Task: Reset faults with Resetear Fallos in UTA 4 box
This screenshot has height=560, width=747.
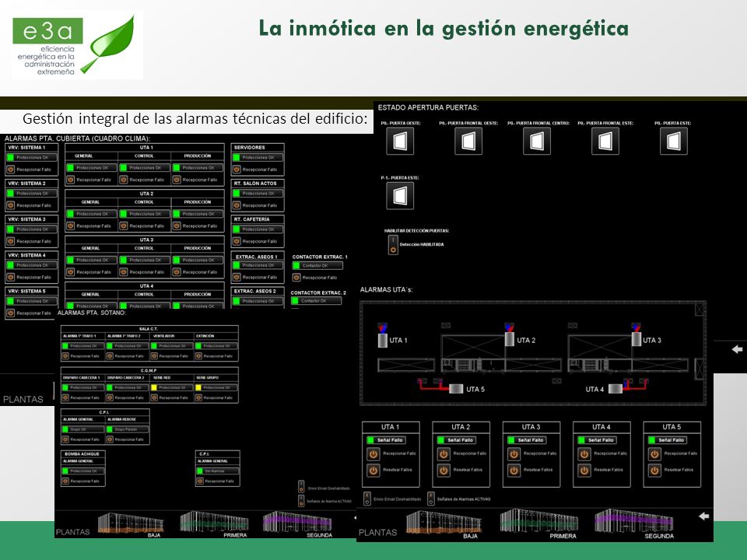Action: [x=584, y=470]
